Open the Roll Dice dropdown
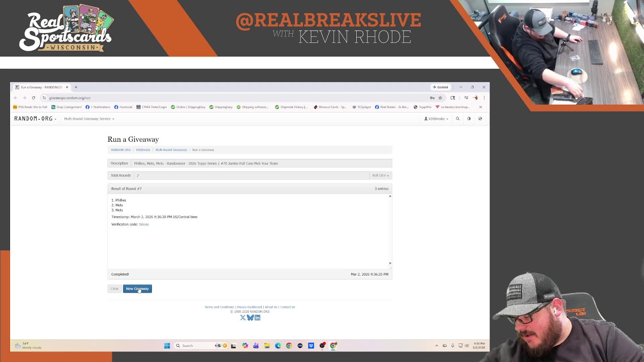Viewport: 644px width, 362px height. tap(380, 175)
